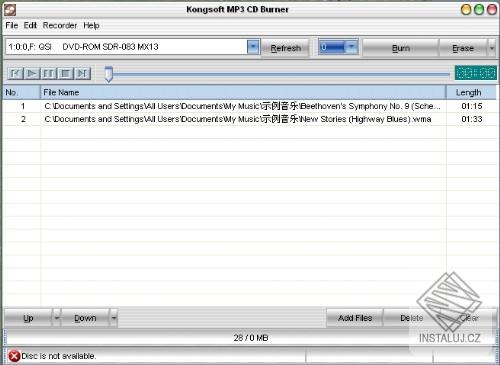
Task: Click the Refresh button
Action: (x=286, y=48)
